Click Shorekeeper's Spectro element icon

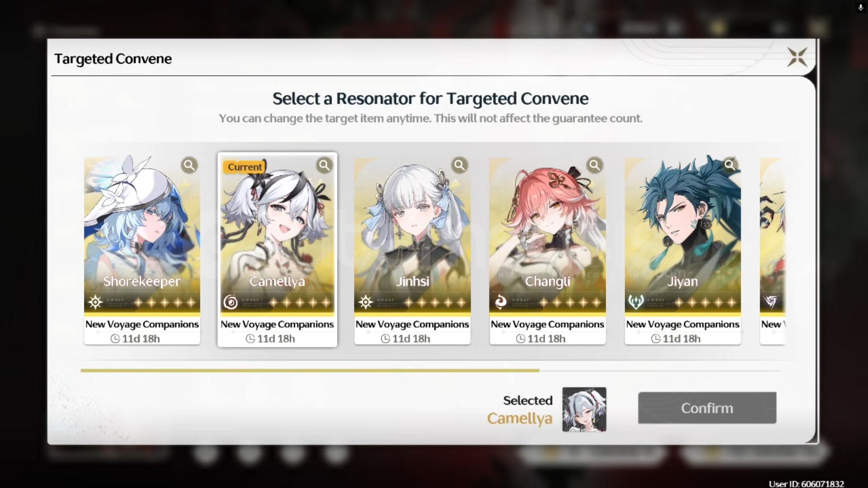(x=95, y=302)
